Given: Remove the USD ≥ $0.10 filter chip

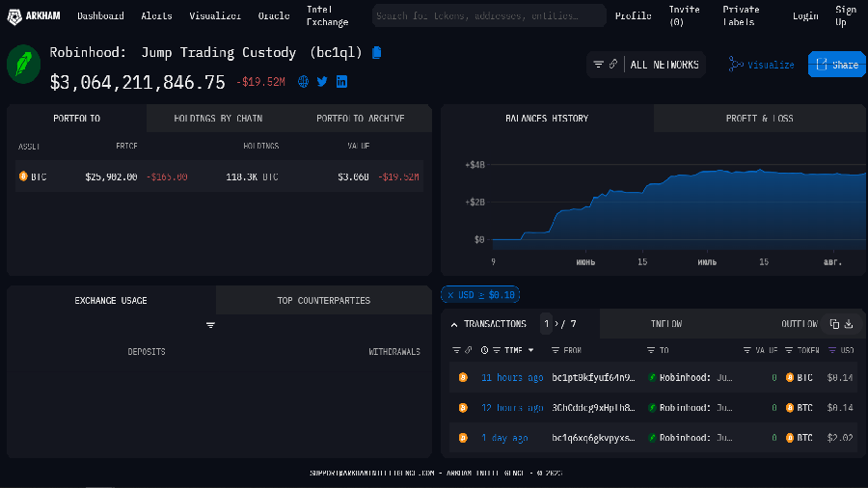Looking at the screenshot, I should click(450, 295).
